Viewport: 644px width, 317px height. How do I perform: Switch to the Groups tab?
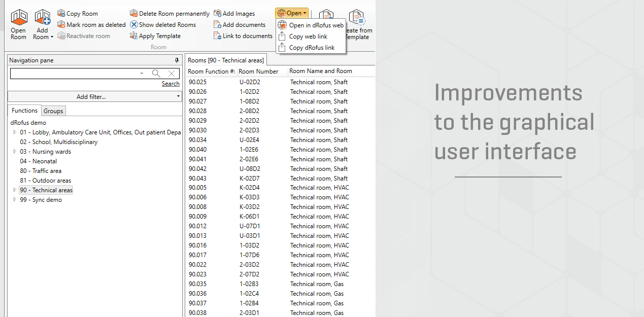coord(53,111)
